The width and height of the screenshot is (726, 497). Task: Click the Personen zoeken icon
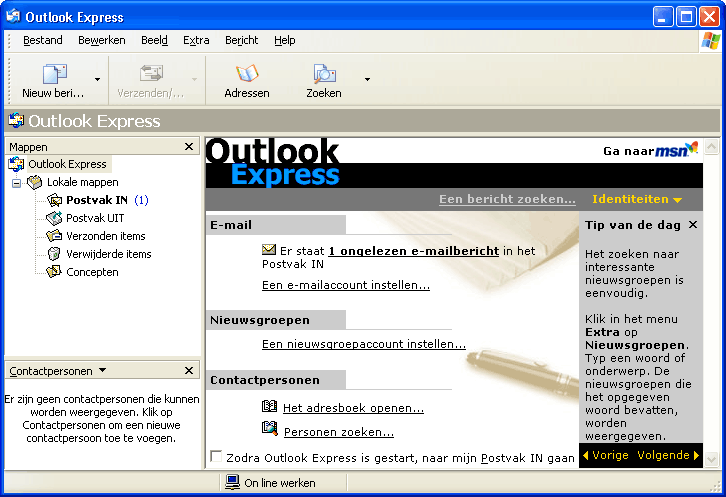point(269,428)
